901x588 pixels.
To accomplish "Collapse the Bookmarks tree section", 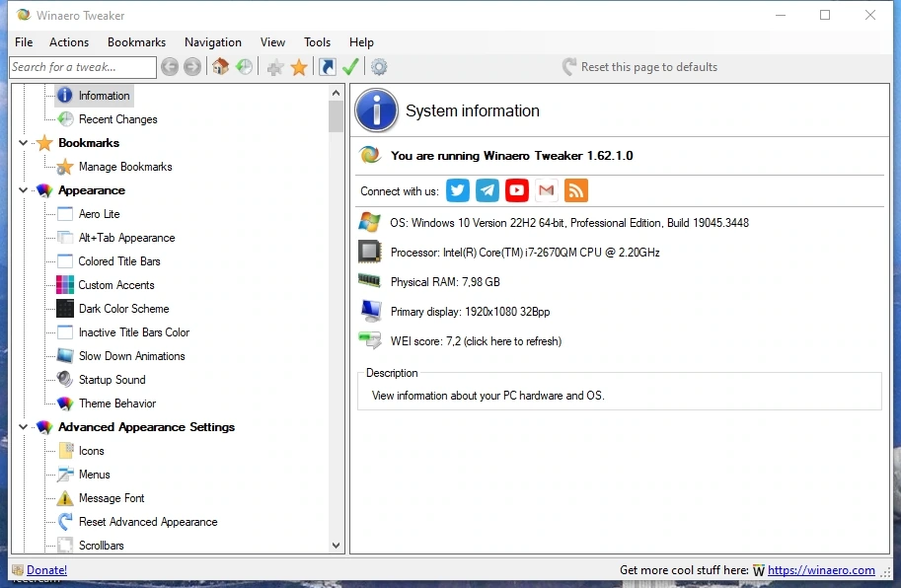I will (23, 142).
